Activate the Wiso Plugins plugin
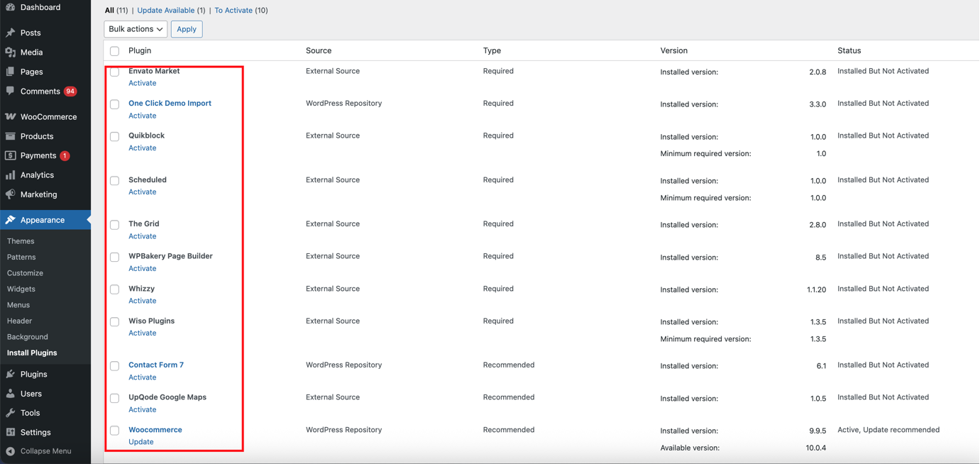Viewport: 980px width, 464px height. pyautogui.click(x=143, y=333)
